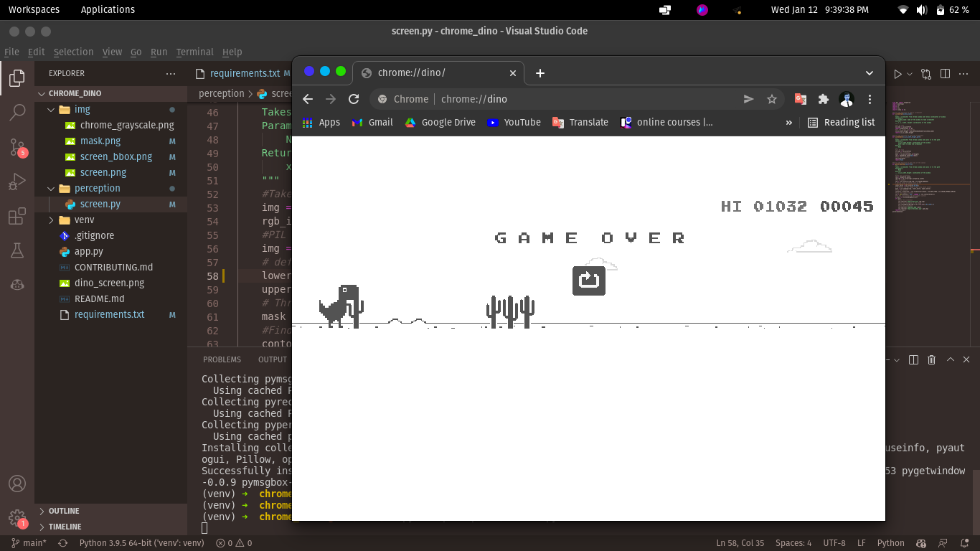The image size is (980, 551).
Task: Click the game restart button
Action: pos(589,281)
